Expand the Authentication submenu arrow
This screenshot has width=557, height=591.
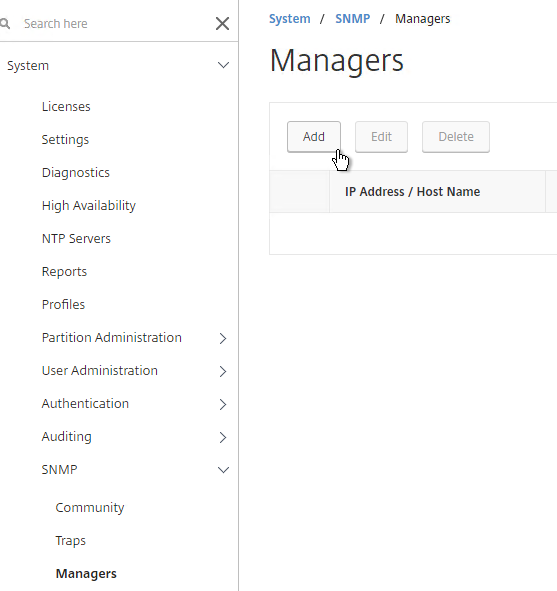point(223,404)
